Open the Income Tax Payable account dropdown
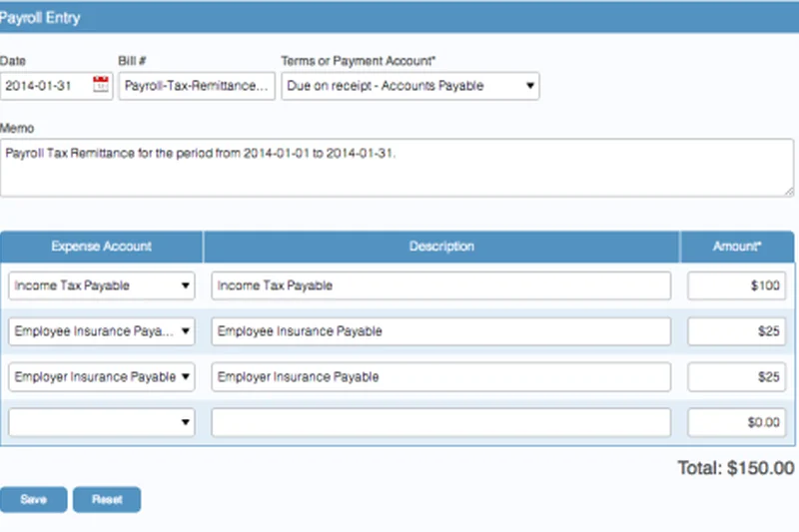 (101, 285)
